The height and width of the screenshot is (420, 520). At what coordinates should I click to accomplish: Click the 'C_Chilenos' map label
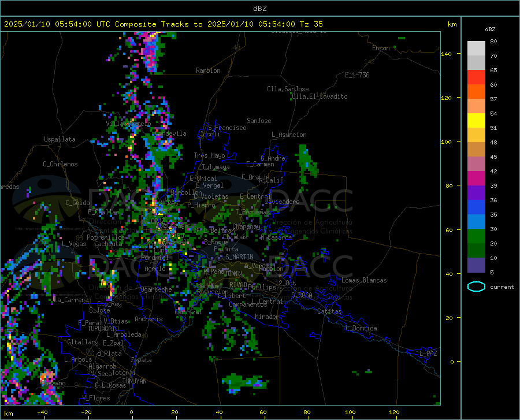pos(60,164)
